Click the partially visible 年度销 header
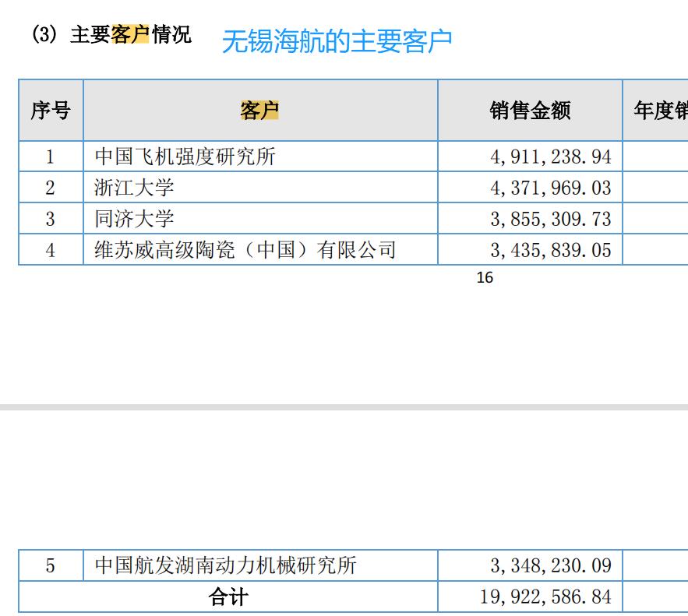688x616 pixels. (659, 110)
